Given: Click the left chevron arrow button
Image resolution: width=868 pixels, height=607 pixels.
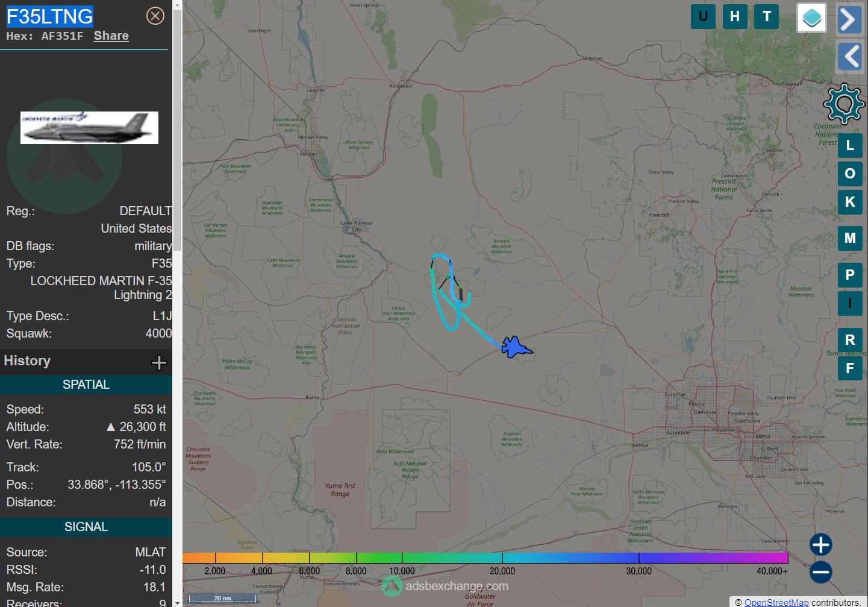Looking at the screenshot, I should coord(850,57).
